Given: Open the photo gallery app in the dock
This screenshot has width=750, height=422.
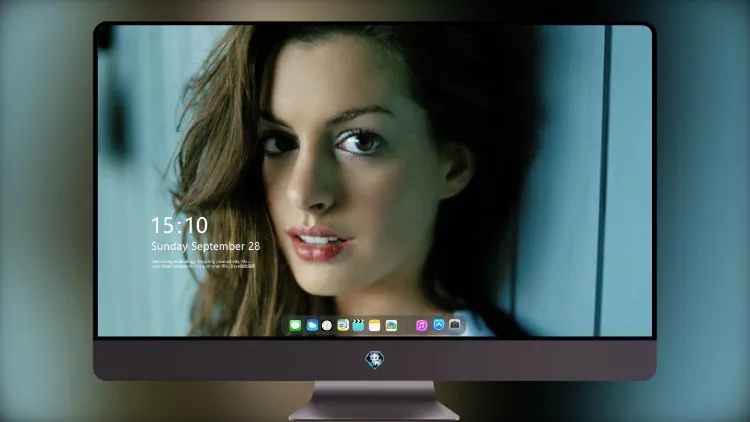Looking at the screenshot, I should coord(391,326).
